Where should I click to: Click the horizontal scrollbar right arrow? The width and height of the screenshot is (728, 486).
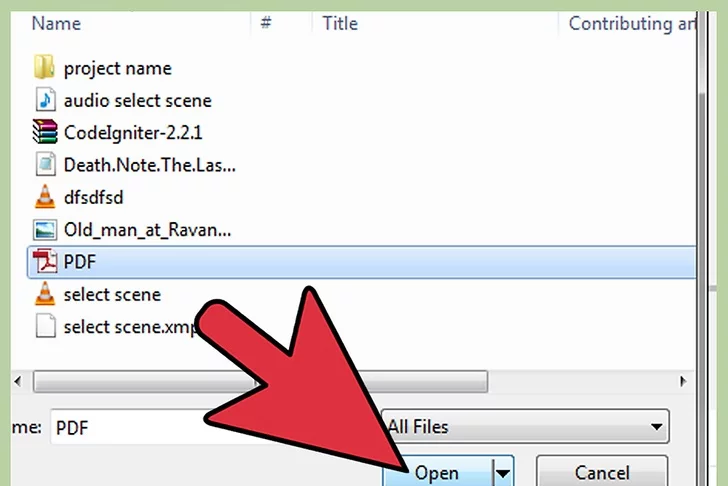(x=683, y=382)
